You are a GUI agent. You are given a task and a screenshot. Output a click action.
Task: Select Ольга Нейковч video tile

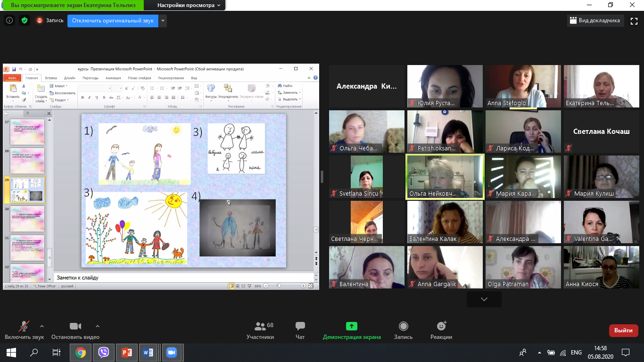click(445, 177)
